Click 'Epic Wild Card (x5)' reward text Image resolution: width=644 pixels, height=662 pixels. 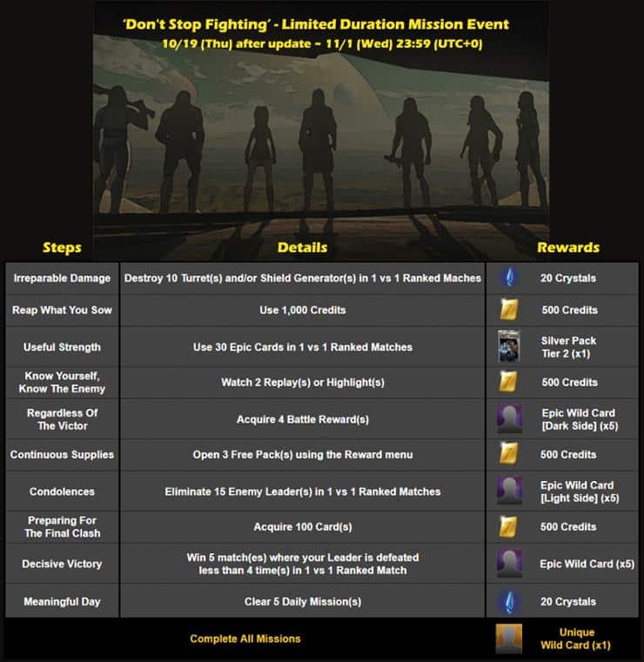tap(587, 564)
